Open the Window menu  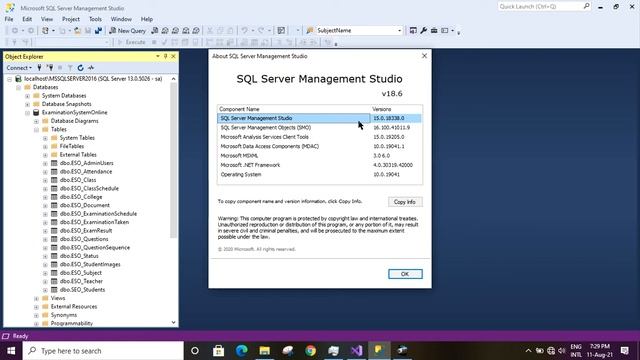click(x=121, y=19)
